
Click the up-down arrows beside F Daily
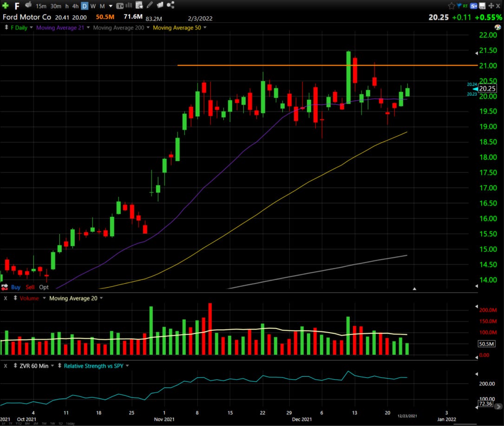coord(6,28)
